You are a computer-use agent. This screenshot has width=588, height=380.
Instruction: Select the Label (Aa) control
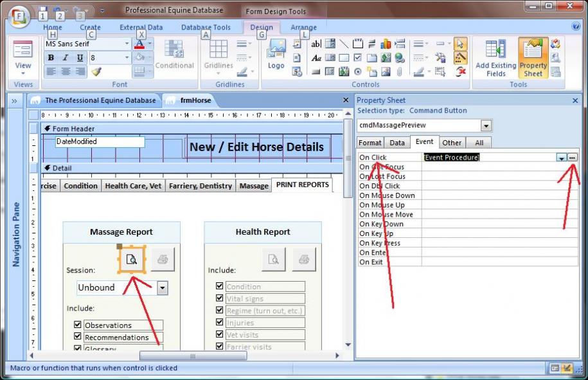pos(316,58)
